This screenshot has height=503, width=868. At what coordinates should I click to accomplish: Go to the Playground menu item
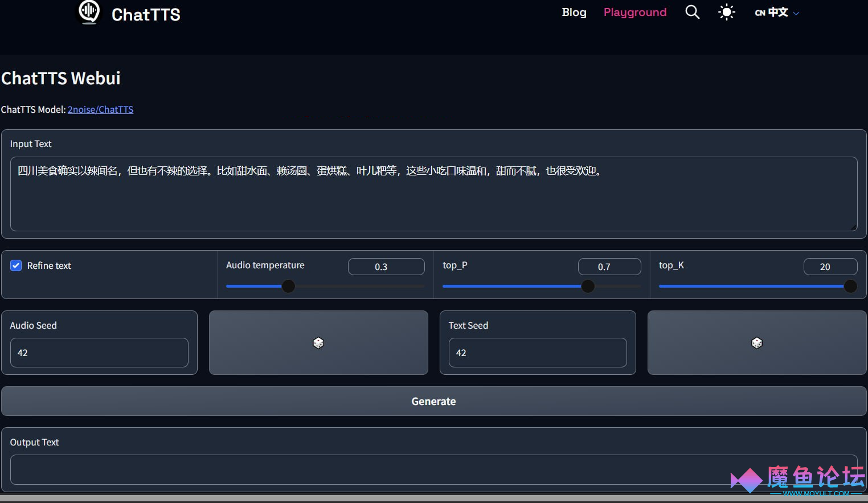coord(635,12)
